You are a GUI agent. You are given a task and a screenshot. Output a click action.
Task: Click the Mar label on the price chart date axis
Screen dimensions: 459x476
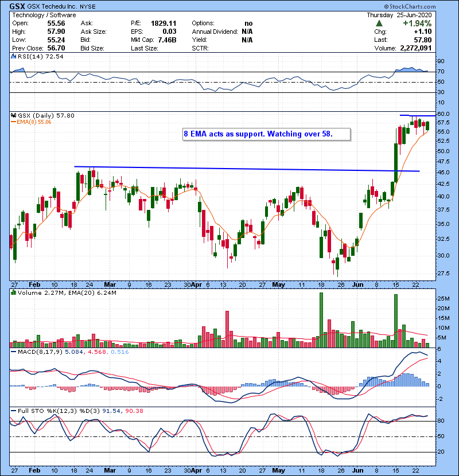(110, 284)
